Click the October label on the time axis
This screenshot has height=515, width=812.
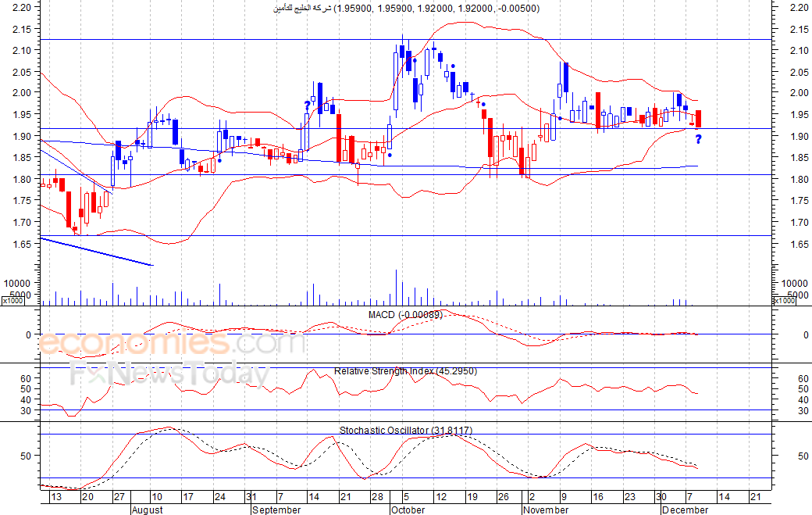[x=408, y=510]
